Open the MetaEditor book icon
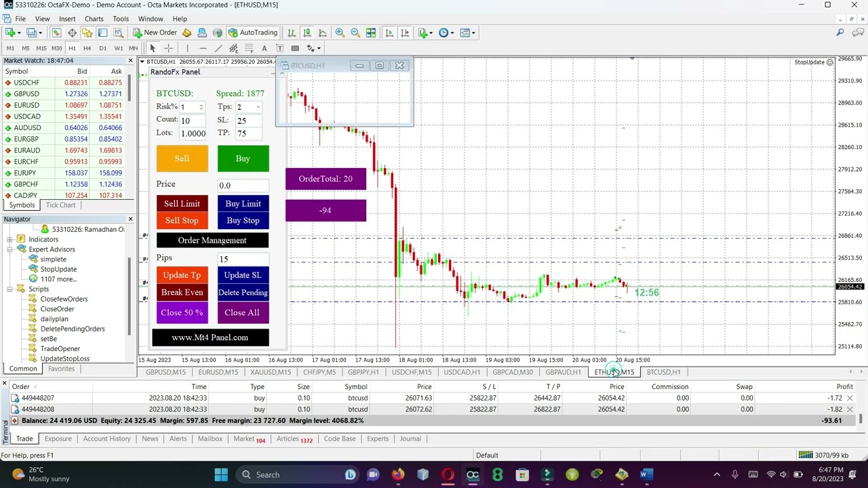 click(186, 33)
